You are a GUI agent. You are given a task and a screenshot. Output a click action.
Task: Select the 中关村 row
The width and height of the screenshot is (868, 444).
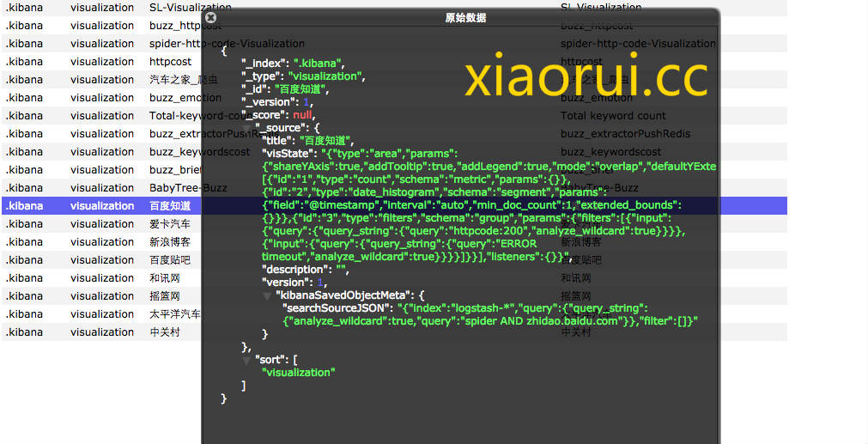click(x=103, y=331)
